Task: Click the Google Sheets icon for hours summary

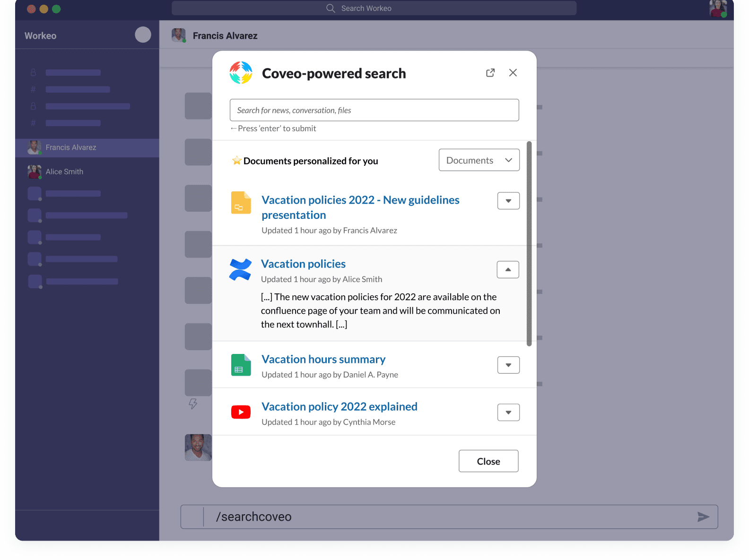Action: point(241,365)
